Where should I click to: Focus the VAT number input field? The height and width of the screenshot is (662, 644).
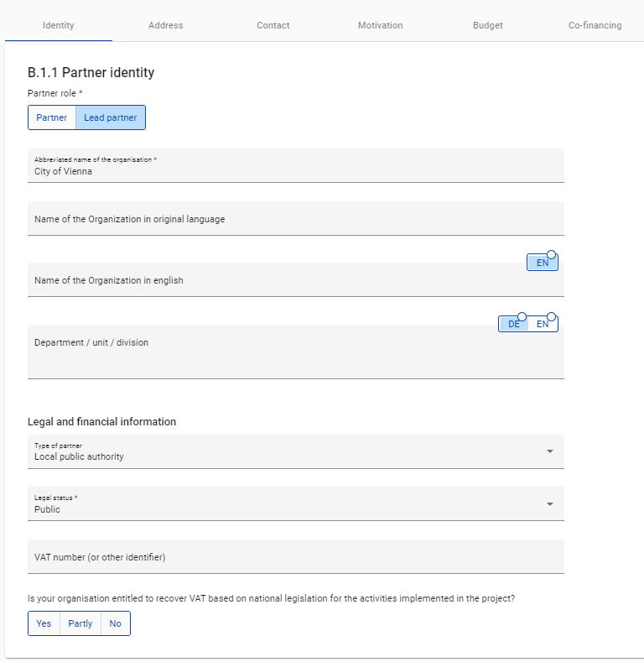pyautogui.click(x=295, y=557)
